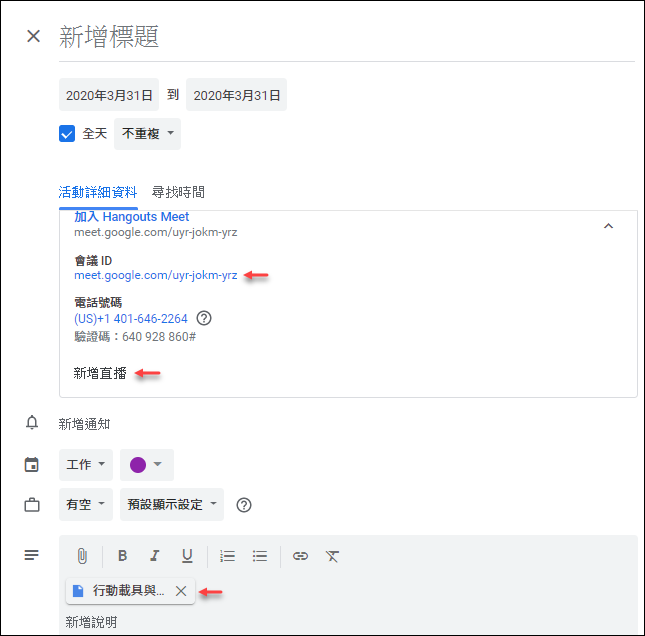Collapse the conferencing details chevron

(608, 226)
